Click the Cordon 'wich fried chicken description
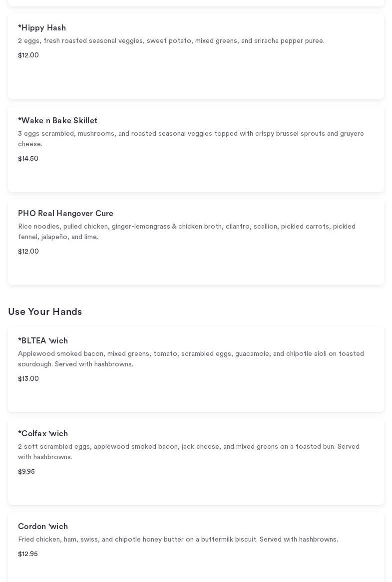392x582 pixels. tap(178, 540)
